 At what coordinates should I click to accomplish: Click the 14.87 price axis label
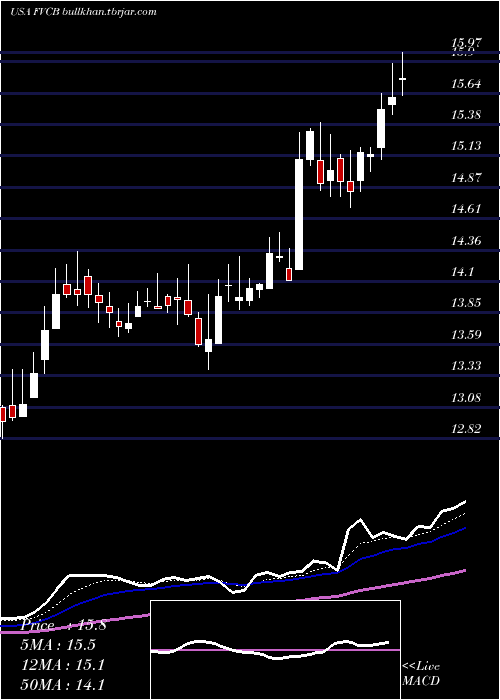pos(467,178)
